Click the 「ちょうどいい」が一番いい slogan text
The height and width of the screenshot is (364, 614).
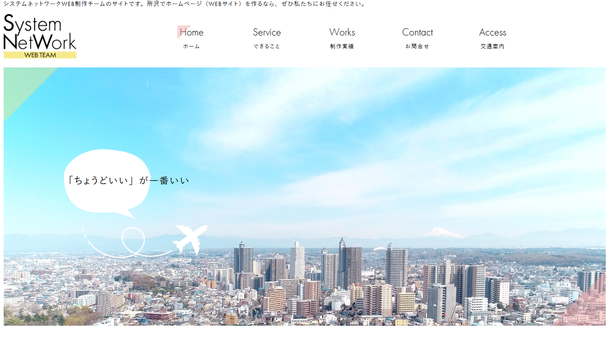click(x=128, y=180)
